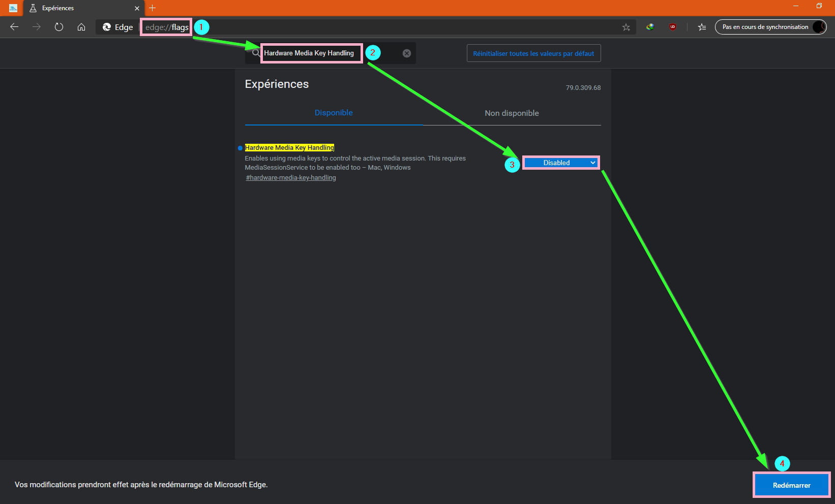Open the Pas en cours de synchronisation profile

pyautogui.click(x=770, y=27)
